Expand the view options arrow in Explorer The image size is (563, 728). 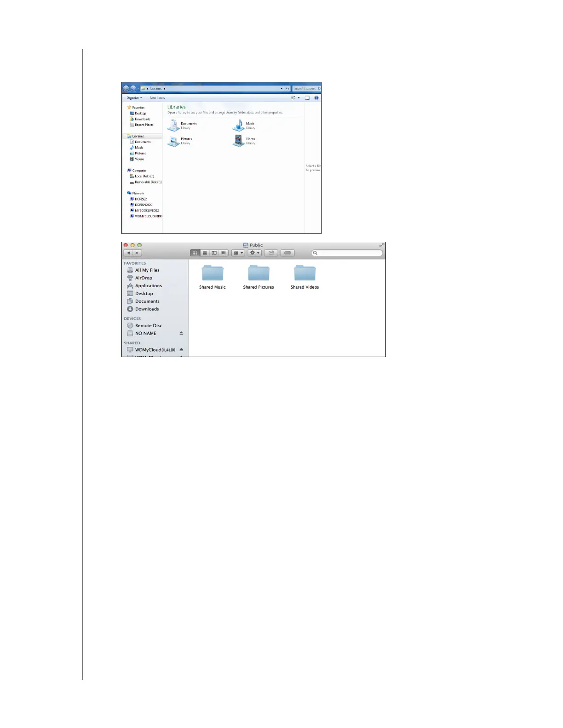(x=299, y=98)
